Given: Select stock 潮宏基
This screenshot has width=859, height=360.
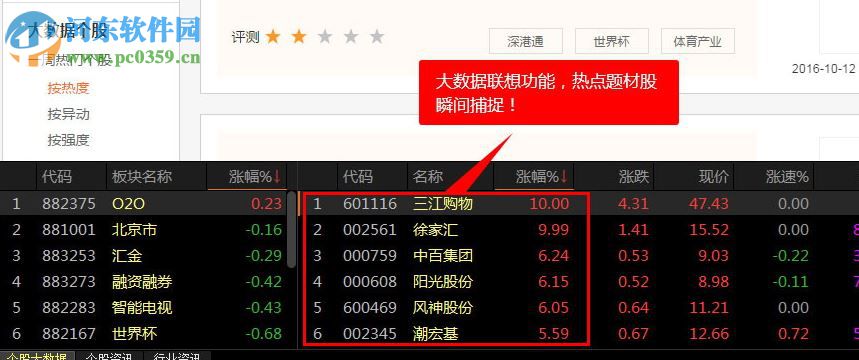Looking at the screenshot, I should tap(435, 333).
